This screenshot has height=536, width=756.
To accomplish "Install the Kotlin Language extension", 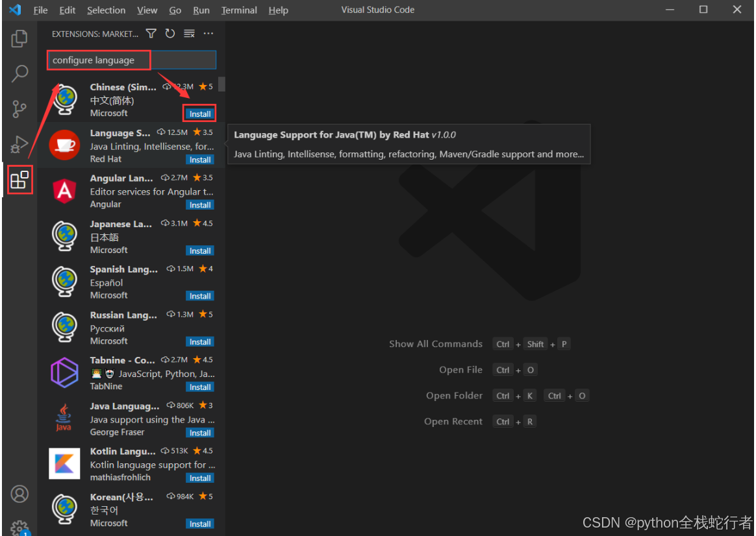I will (x=199, y=478).
